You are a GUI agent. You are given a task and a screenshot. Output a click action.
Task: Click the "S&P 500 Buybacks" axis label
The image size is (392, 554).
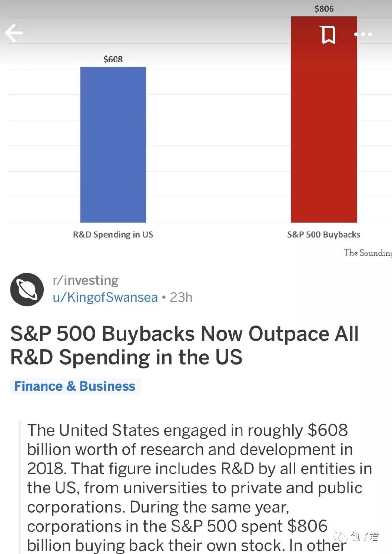pyautogui.click(x=323, y=234)
